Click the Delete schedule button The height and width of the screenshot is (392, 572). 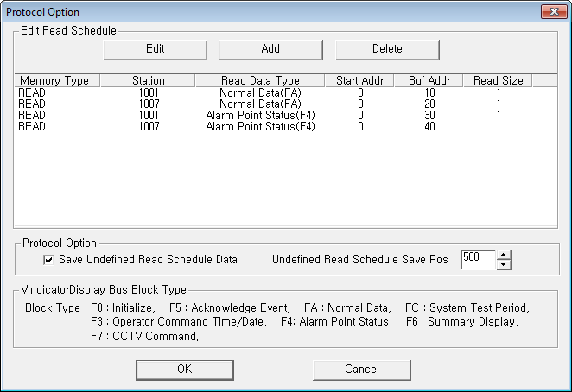click(x=387, y=49)
